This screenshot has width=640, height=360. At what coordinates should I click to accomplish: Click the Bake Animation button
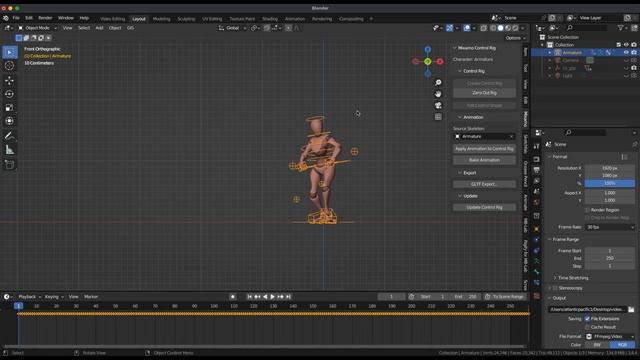pos(484,160)
